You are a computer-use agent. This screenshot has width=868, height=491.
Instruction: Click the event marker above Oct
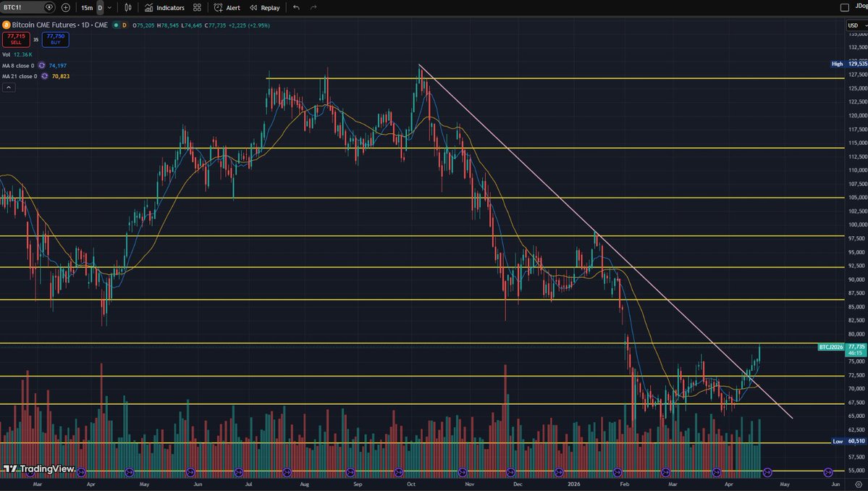(x=399, y=472)
